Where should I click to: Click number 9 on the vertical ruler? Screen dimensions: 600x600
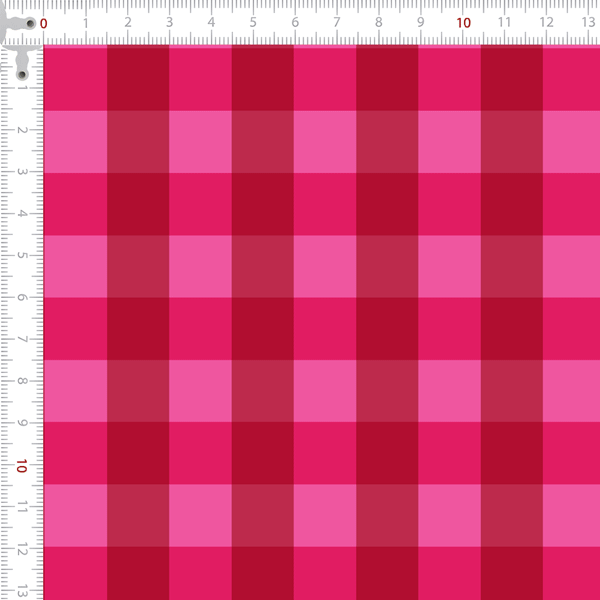click(x=22, y=423)
